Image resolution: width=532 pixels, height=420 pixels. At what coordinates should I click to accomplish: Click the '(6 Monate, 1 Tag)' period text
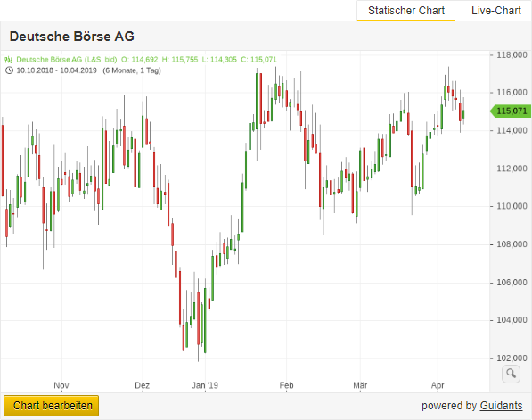point(132,70)
